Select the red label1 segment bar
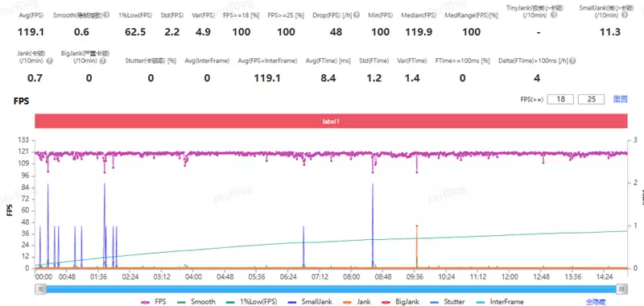The image size is (644, 306). click(x=331, y=121)
